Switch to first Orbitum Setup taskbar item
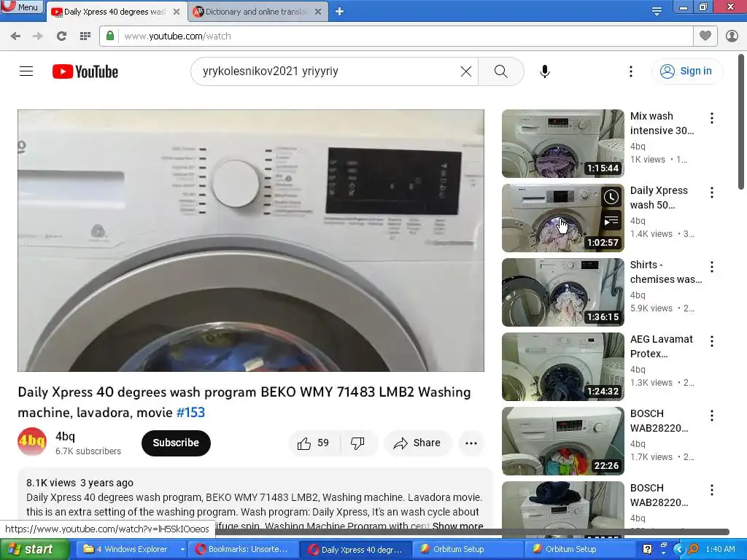Screen dimensions: 747x560 point(467,549)
